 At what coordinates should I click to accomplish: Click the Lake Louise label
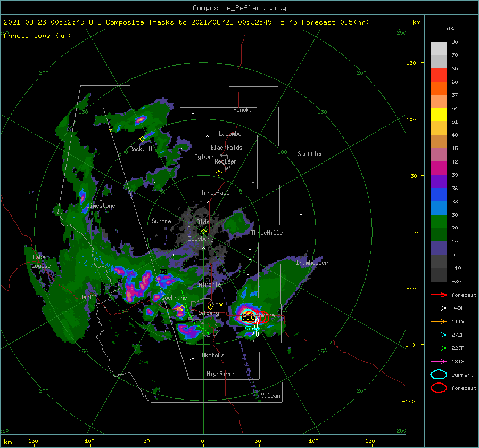point(41,262)
